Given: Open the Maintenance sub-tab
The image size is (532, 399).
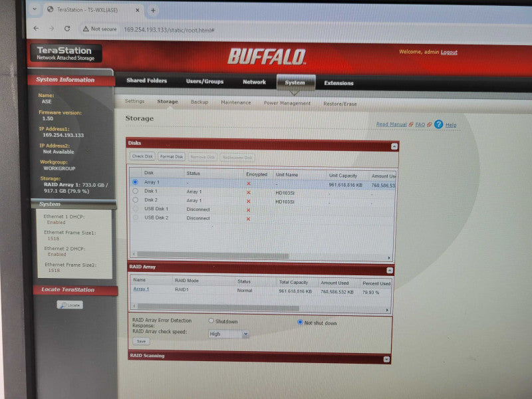Looking at the screenshot, I should (x=236, y=102).
